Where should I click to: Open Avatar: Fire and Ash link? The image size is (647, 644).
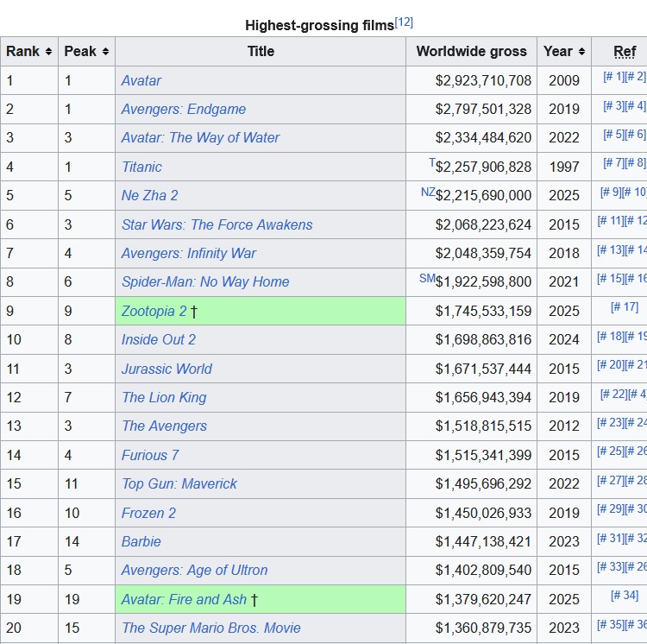click(184, 599)
